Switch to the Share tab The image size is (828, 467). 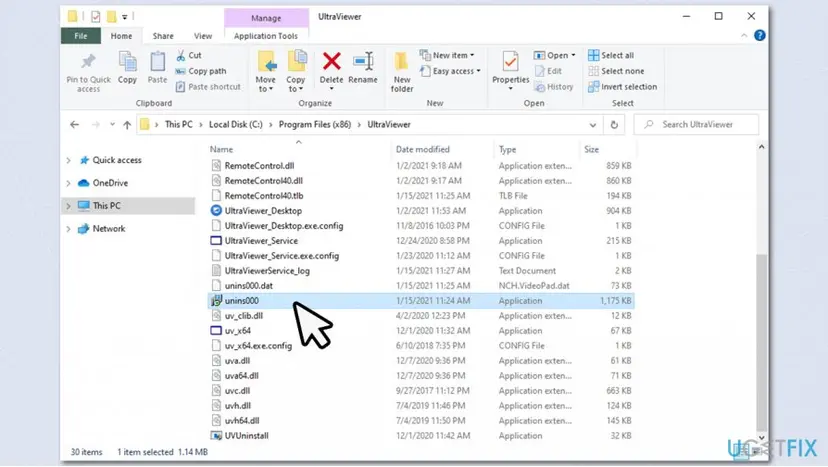coord(163,36)
